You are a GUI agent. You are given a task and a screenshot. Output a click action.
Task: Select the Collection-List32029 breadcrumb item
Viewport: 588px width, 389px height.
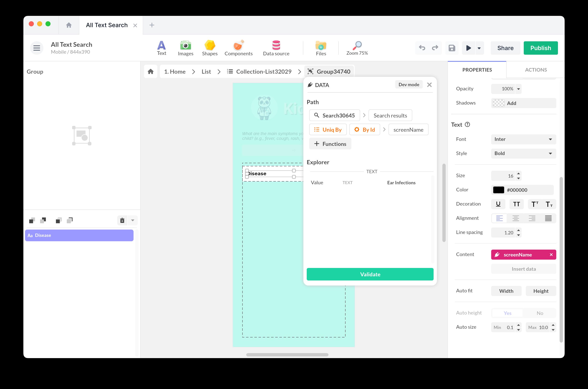point(264,71)
